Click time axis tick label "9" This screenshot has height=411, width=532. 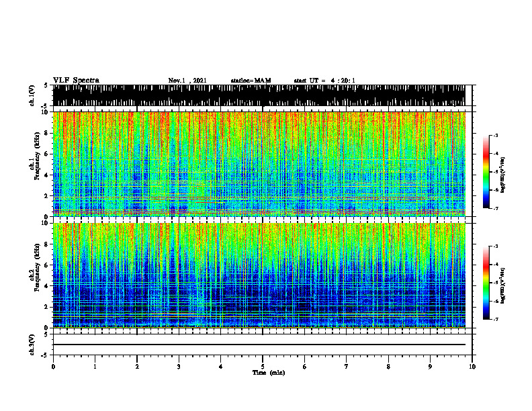coord(430,367)
